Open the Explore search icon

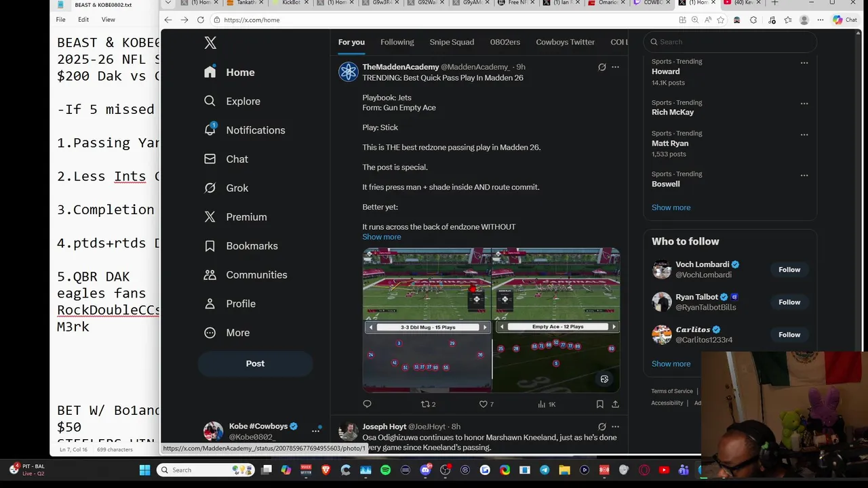(x=210, y=101)
